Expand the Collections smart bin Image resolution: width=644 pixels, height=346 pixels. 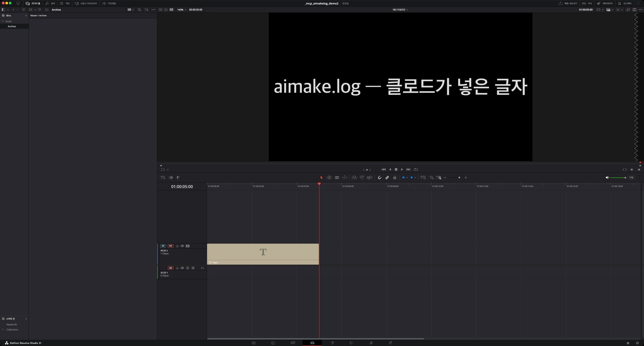[x=3, y=330]
